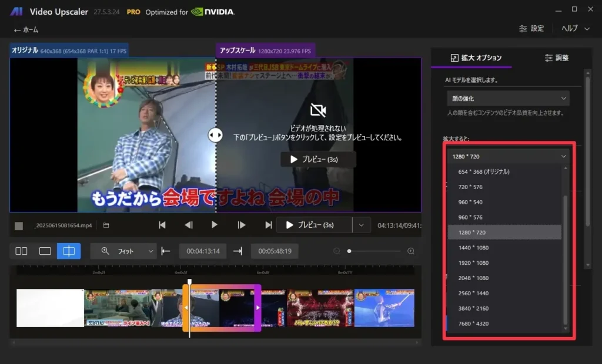
Task: Click the zoom-in magnifier on timeline
Action: (411, 251)
